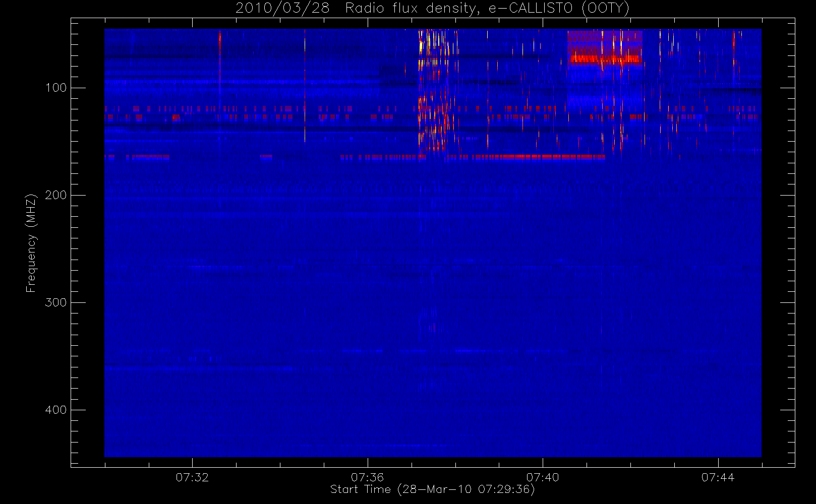Click the 07:32 time tick label

point(192,477)
